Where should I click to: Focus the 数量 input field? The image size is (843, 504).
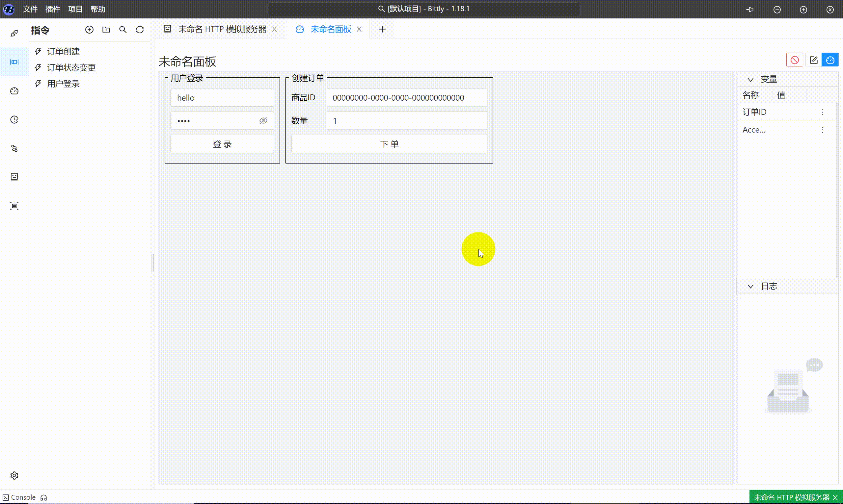coord(407,120)
